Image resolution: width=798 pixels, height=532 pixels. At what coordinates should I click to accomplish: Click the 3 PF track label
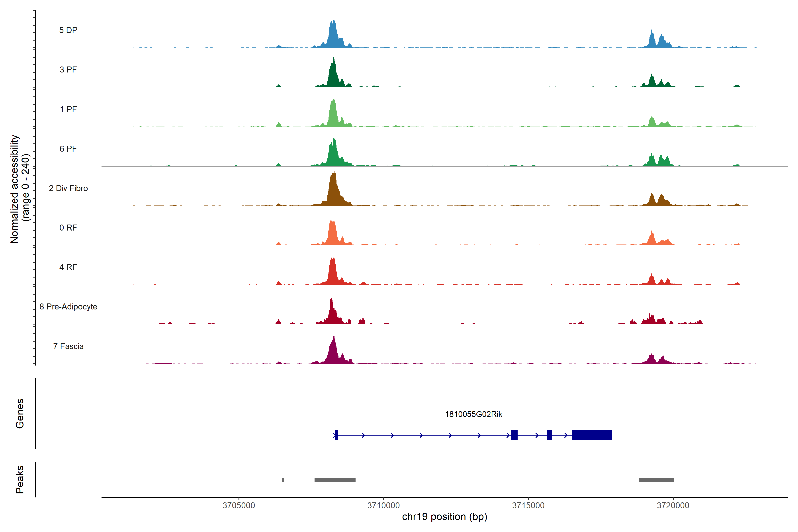coord(68,70)
